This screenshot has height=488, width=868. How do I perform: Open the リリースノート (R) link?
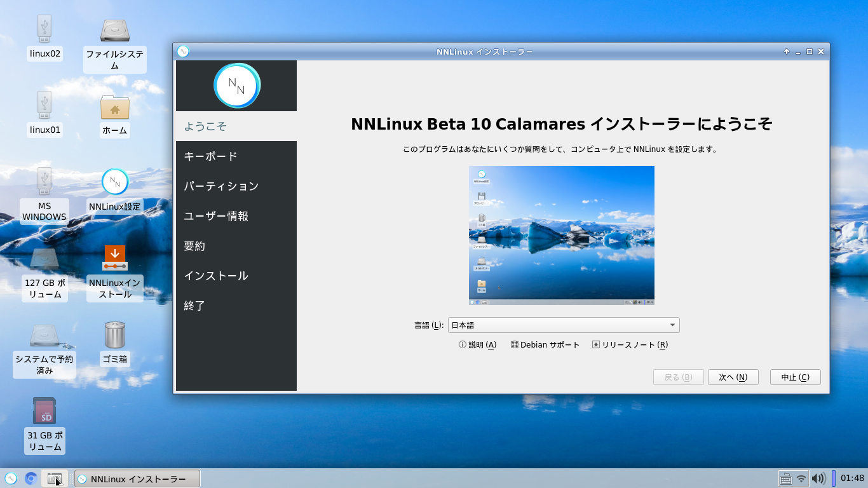pyautogui.click(x=630, y=345)
